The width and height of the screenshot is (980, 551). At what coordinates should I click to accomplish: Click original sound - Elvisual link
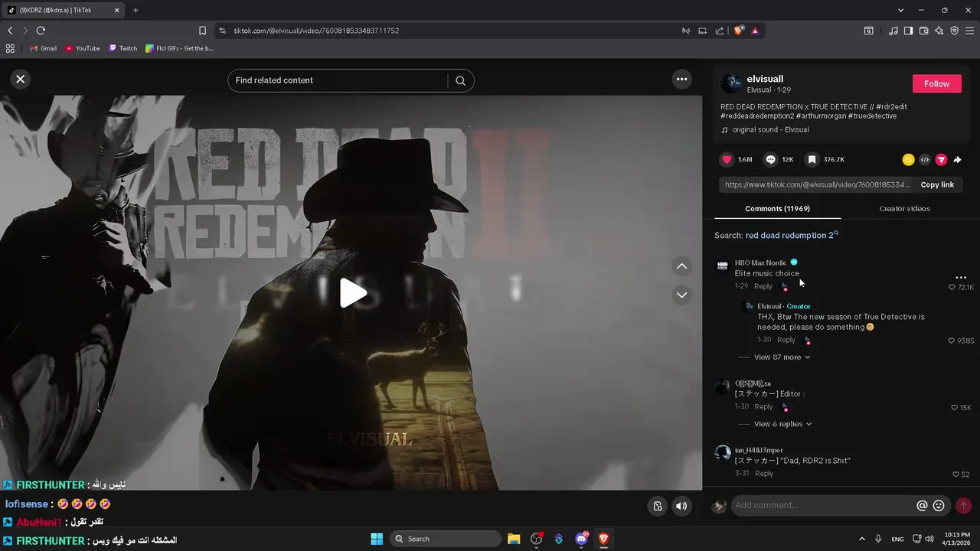770,129
